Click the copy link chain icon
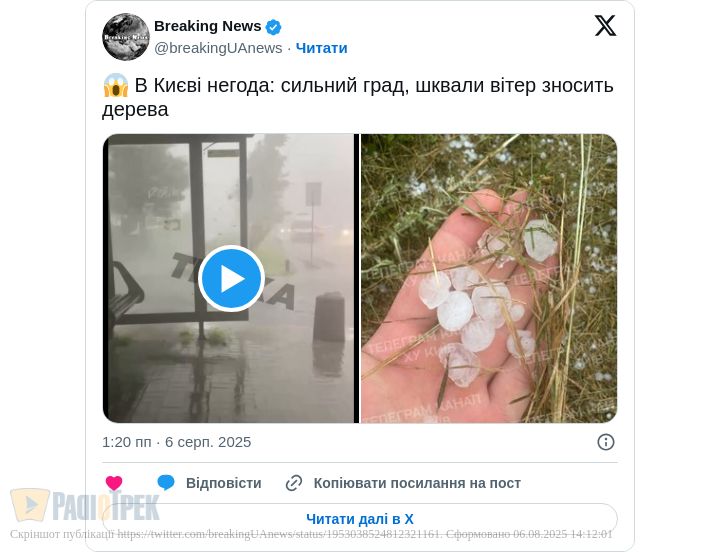This screenshot has height=552, width=720. pos(294,483)
